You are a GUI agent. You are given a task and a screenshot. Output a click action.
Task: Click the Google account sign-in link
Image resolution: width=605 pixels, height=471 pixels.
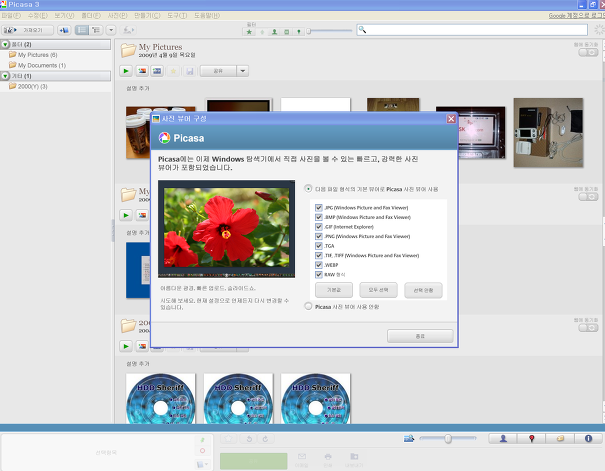[x=576, y=15]
